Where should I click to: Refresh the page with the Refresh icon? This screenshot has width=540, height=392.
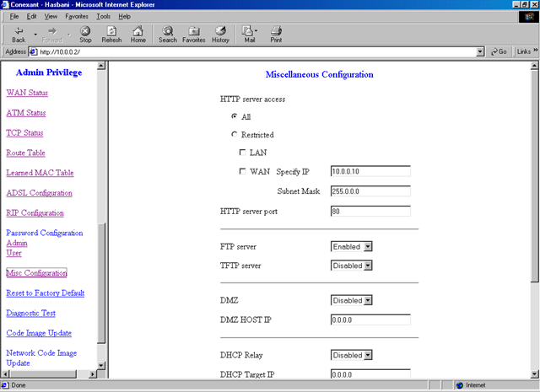(111, 35)
